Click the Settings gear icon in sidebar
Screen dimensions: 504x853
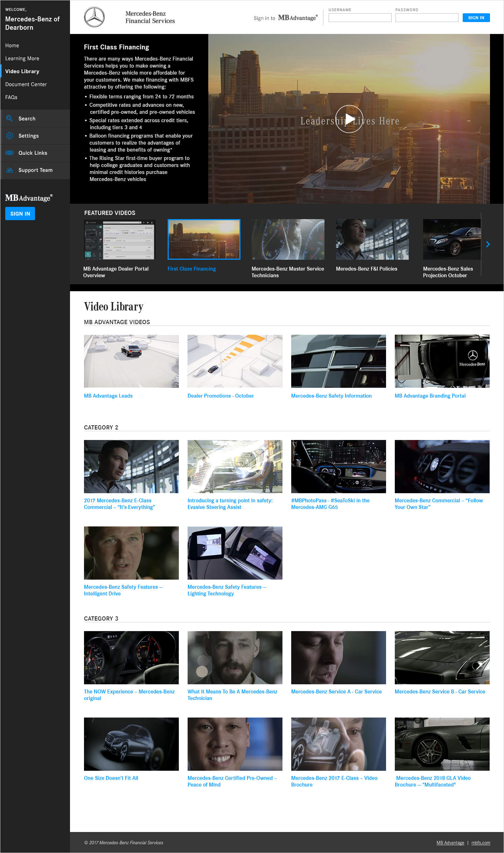9,136
